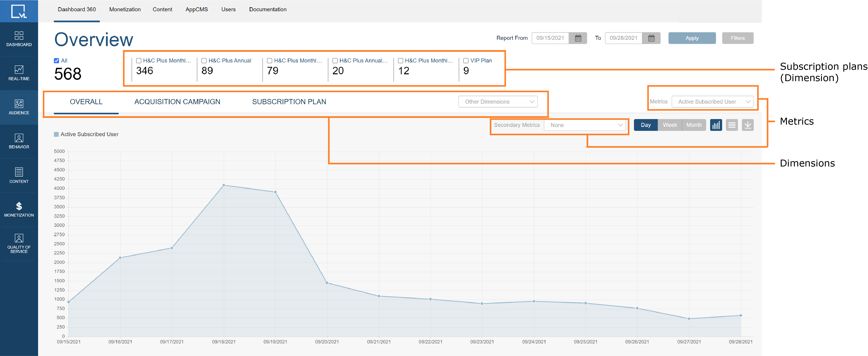Screen dimensions: 868x356
Task: Check the H&C Plus Monthly plan showing 12
Action: point(400,61)
